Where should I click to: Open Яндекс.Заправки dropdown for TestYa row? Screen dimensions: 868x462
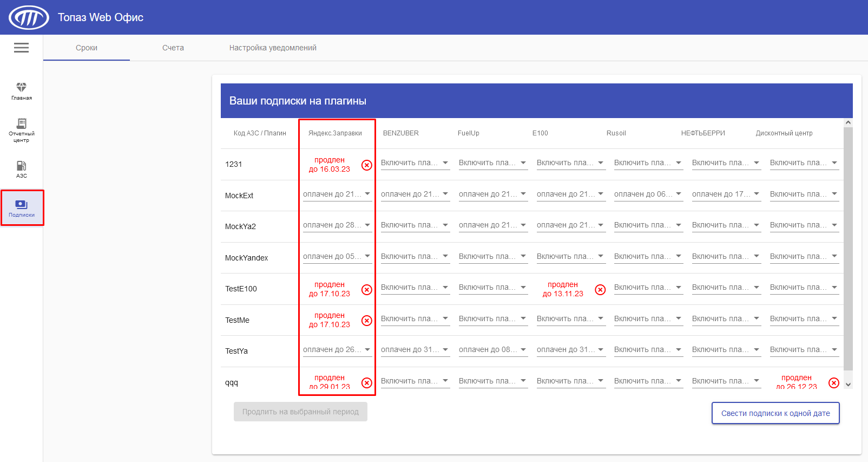click(337, 349)
